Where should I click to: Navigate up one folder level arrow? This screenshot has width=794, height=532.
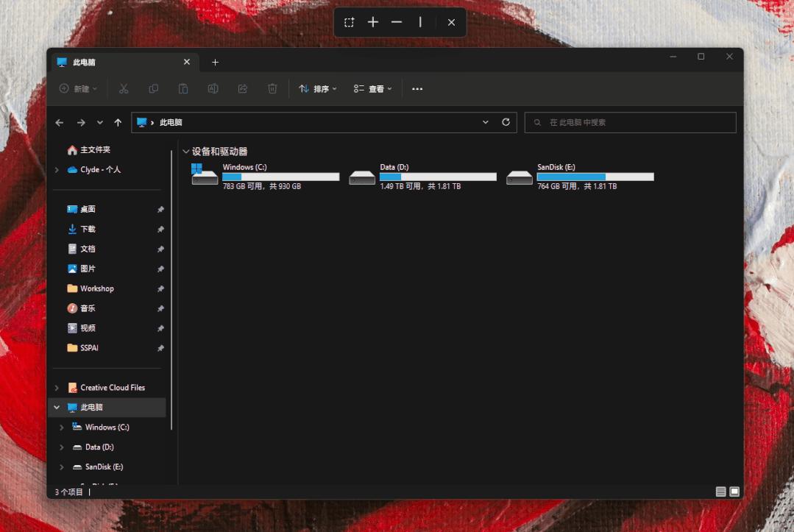tap(118, 123)
